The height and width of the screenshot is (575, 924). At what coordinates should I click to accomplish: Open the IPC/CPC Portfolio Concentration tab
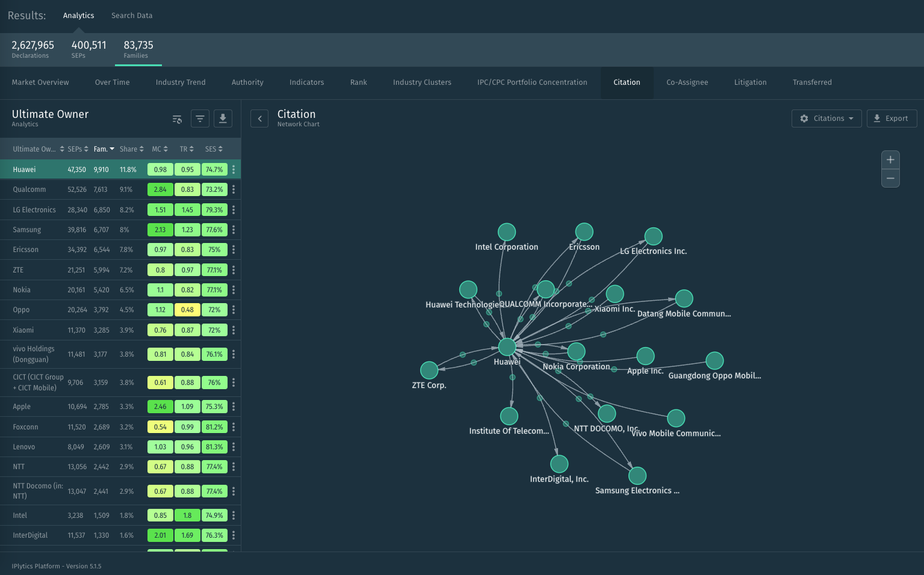click(532, 82)
